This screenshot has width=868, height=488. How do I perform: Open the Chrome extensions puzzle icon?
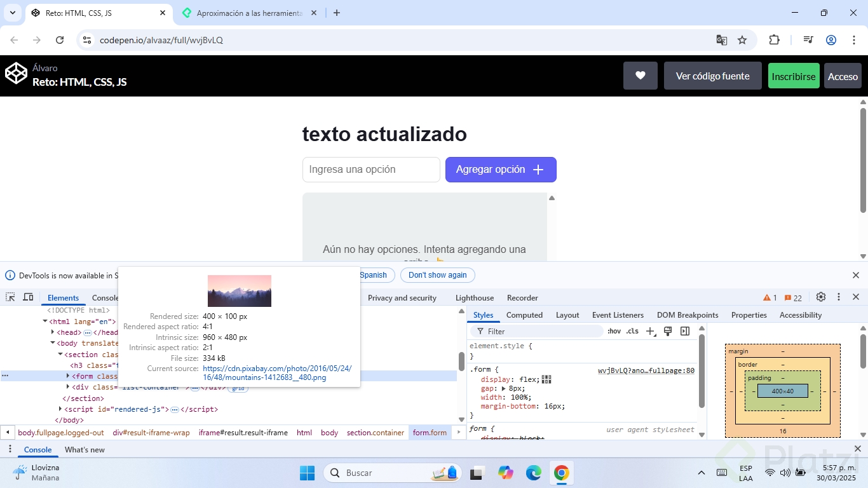coord(774,40)
